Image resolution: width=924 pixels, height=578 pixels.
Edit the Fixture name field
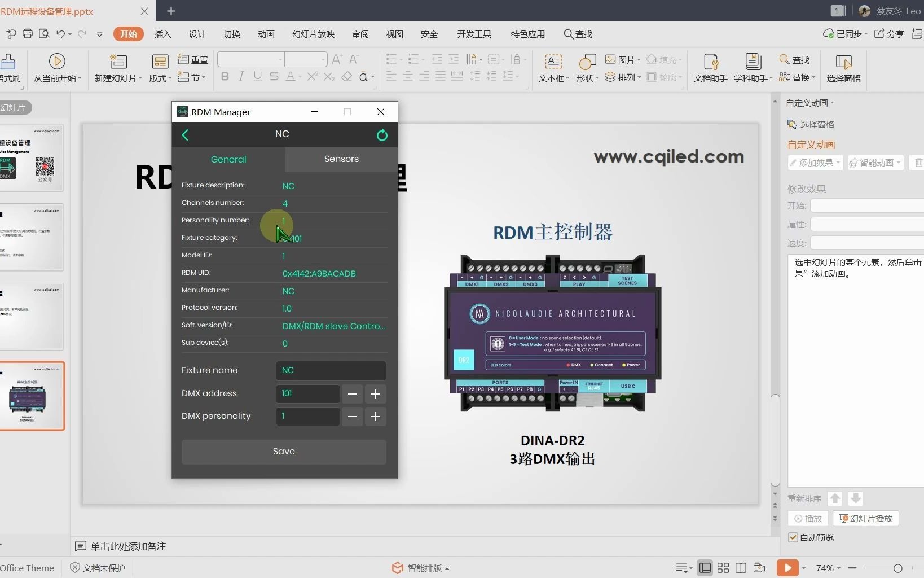click(x=331, y=370)
